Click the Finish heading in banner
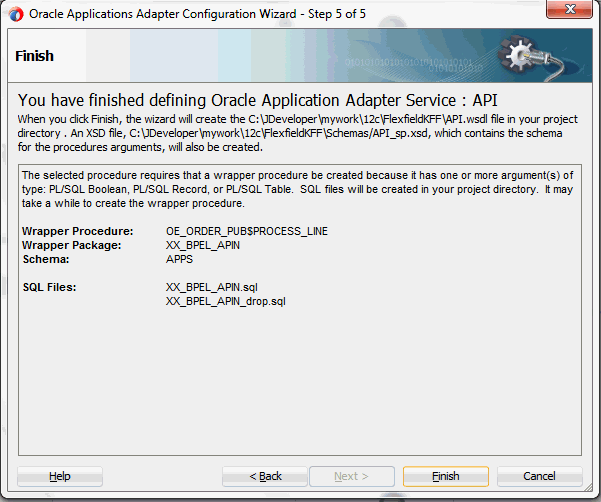This screenshot has height=502, width=601. tap(34, 56)
